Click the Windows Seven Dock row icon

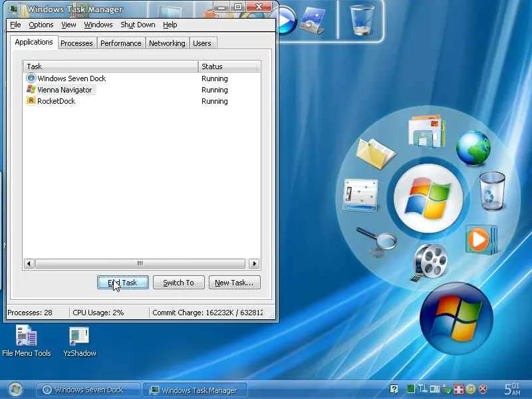point(31,78)
